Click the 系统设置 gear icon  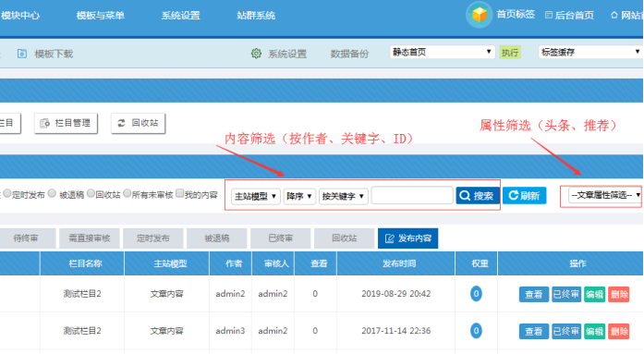pyautogui.click(x=256, y=54)
